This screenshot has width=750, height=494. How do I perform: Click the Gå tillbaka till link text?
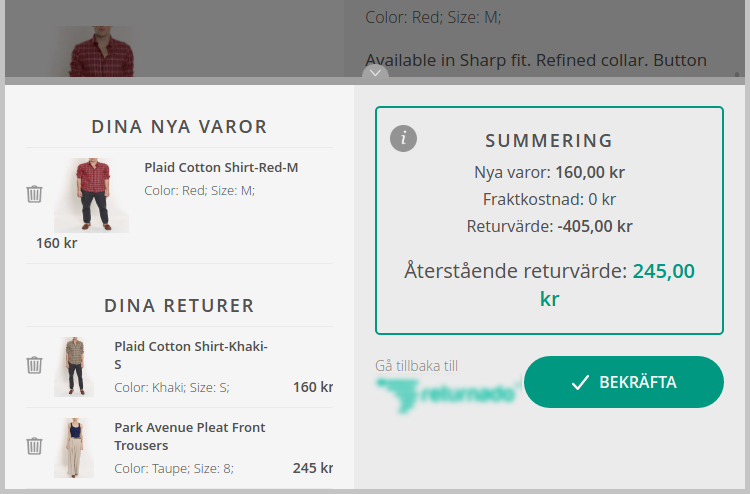[416, 366]
